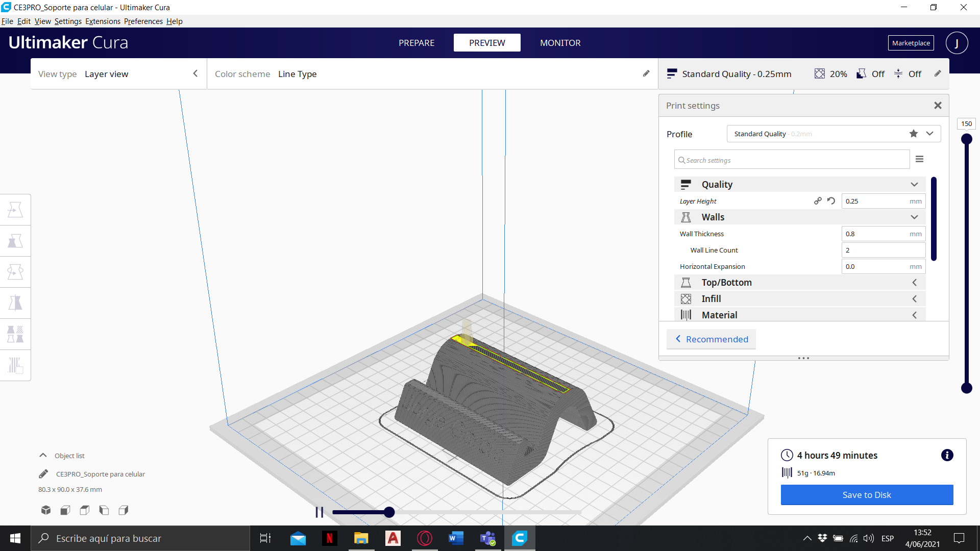The width and height of the screenshot is (980, 551).
Task: Expand the Infill settings section
Action: click(914, 298)
